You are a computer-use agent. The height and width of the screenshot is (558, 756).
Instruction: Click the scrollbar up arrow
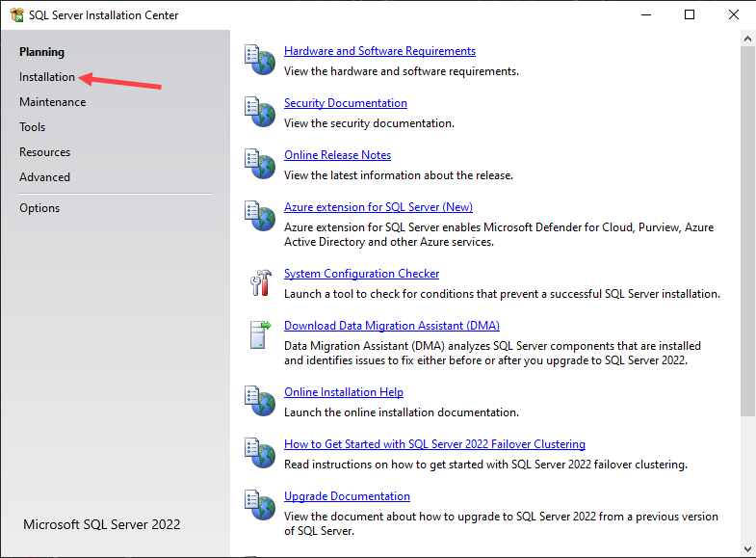tap(747, 39)
